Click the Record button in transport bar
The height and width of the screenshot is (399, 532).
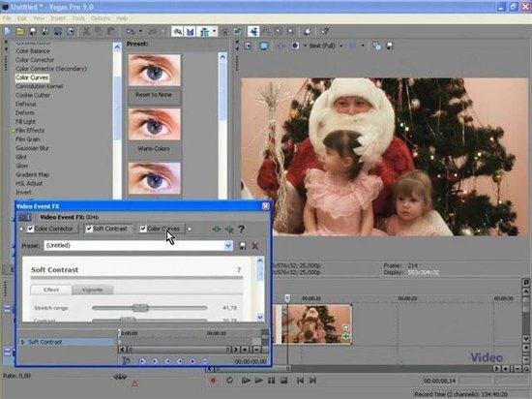point(213,381)
